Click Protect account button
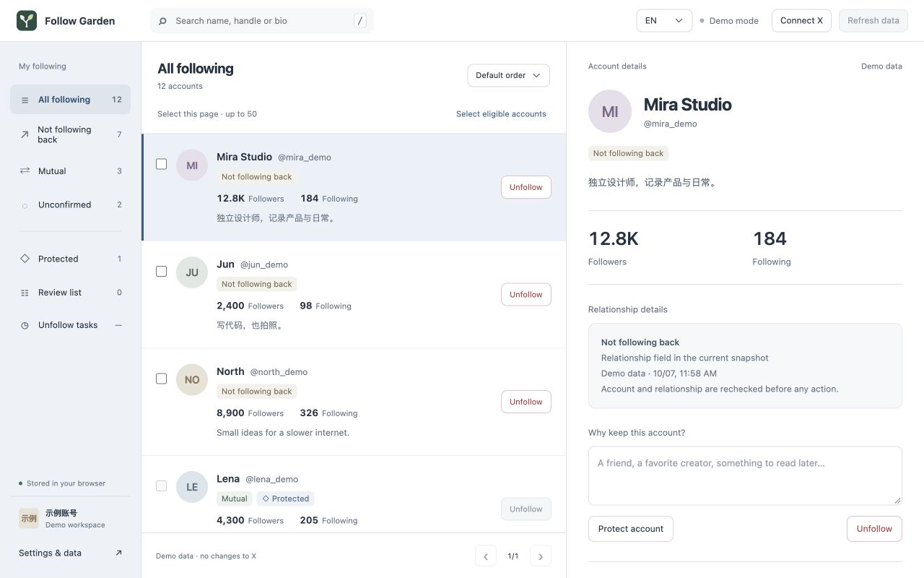 coord(631,529)
